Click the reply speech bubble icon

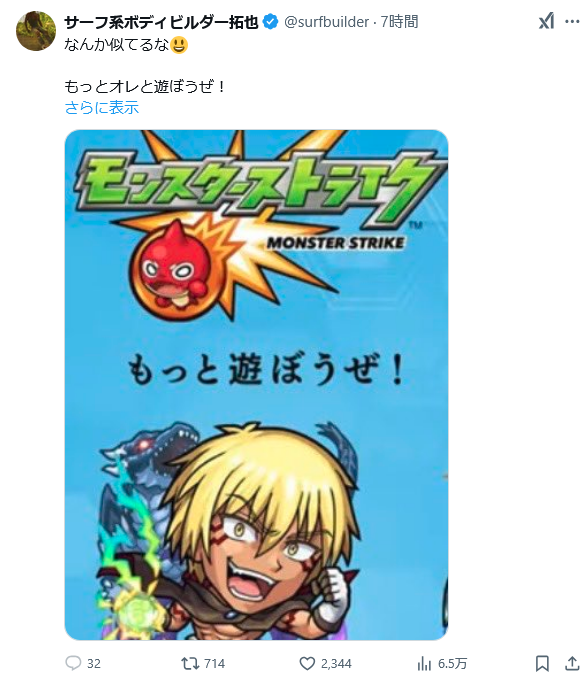click(73, 663)
